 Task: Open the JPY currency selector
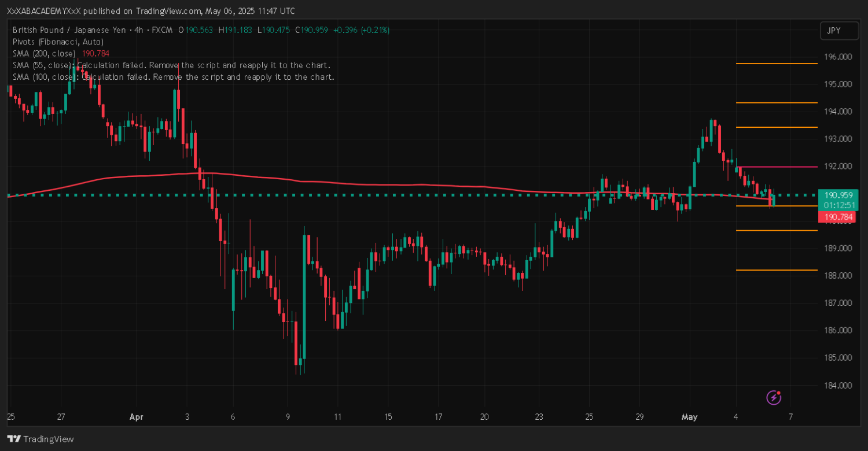click(x=838, y=31)
